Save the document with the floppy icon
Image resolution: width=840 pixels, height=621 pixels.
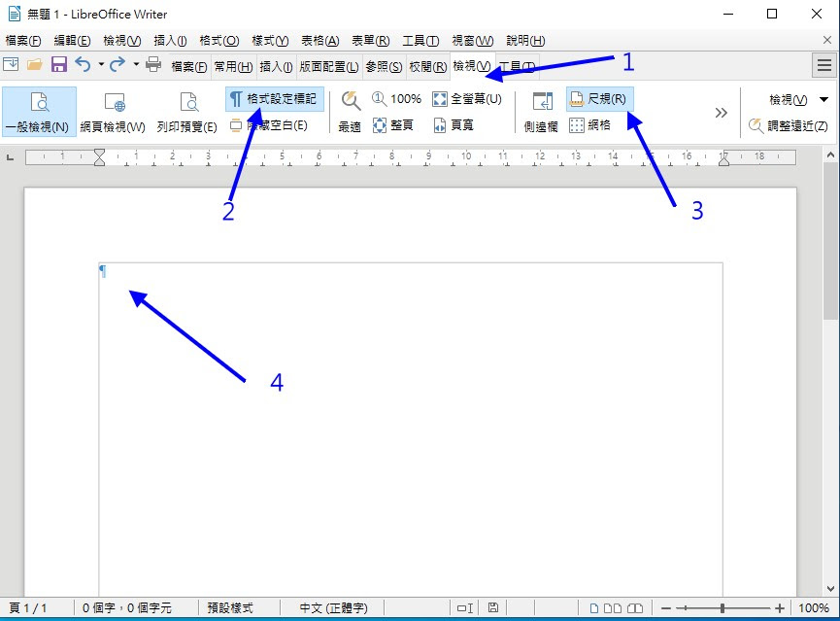[59, 64]
